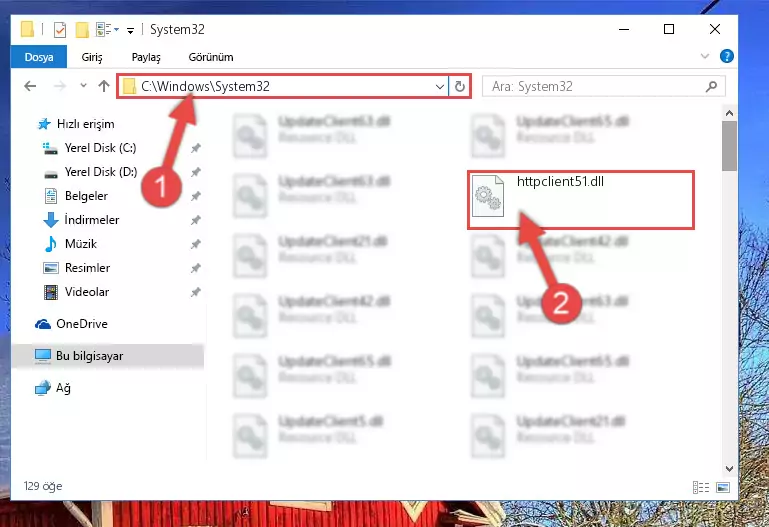Click the vertical scrollbar thumb
Viewport: 769px width, 527px height.
pos(729,146)
